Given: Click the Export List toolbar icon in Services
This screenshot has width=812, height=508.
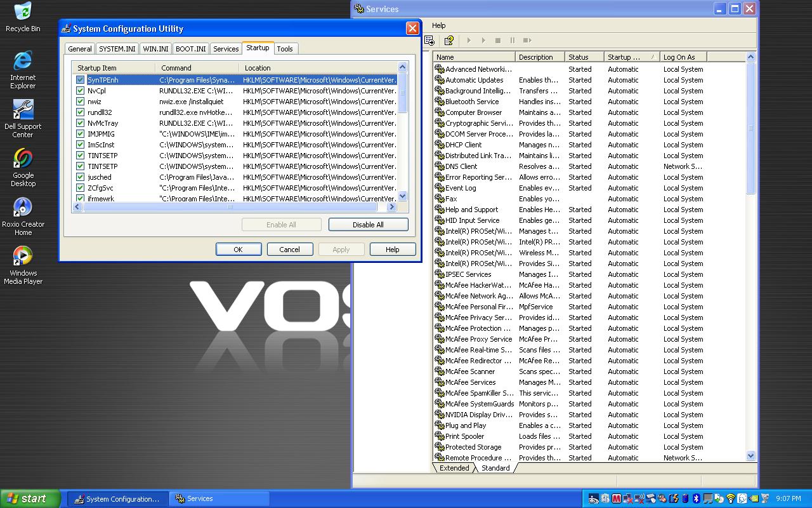Looking at the screenshot, I should [x=429, y=41].
